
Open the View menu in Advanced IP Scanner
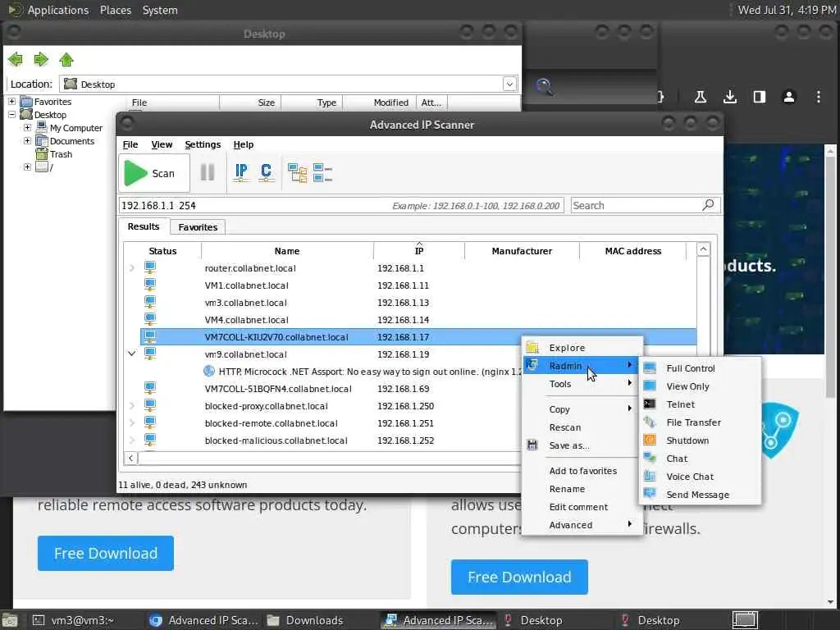click(x=162, y=144)
